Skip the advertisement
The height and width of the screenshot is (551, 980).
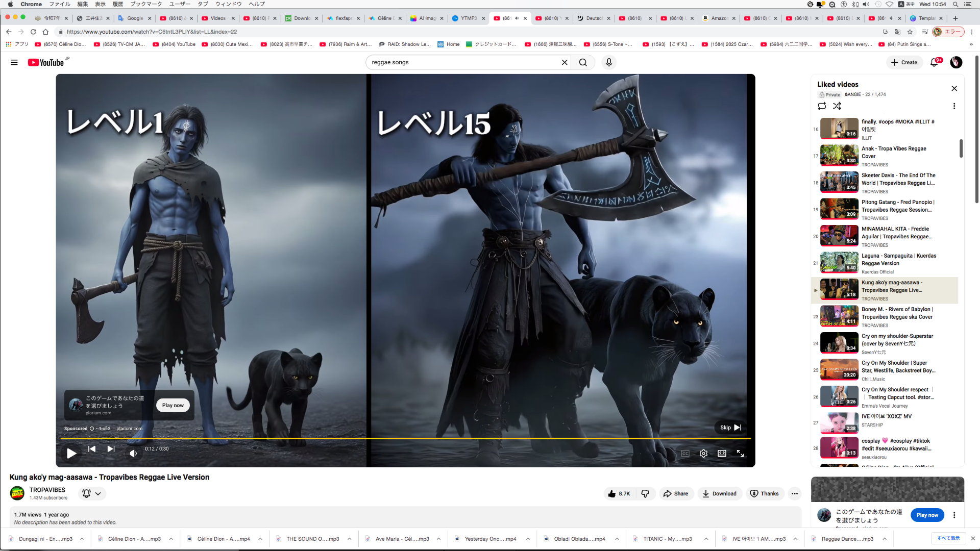pyautogui.click(x=730, y=428)
